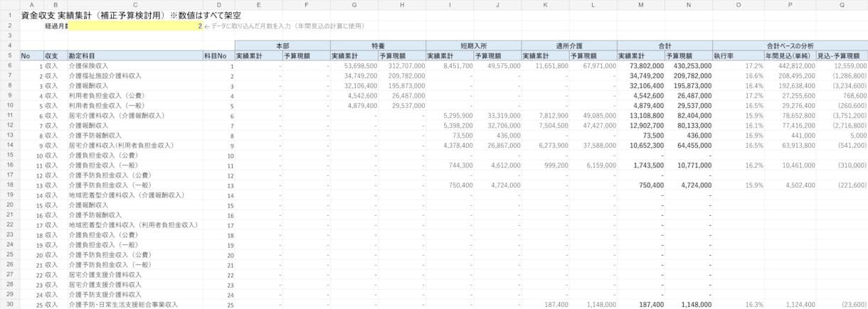This screenshot has width=868, height=309.
Task: Click the value 33,319,000
Action: click(x=504, y=115)
